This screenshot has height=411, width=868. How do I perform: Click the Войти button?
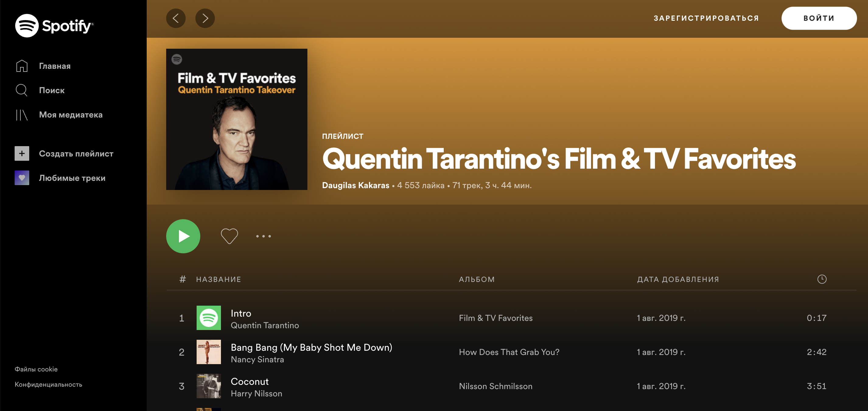819,18
